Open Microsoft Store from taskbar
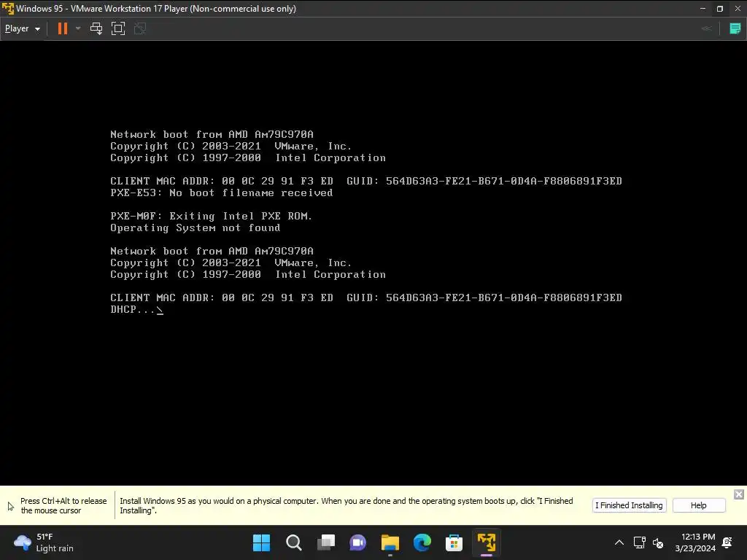The image size is (747, 560). (x=454, y=542)
